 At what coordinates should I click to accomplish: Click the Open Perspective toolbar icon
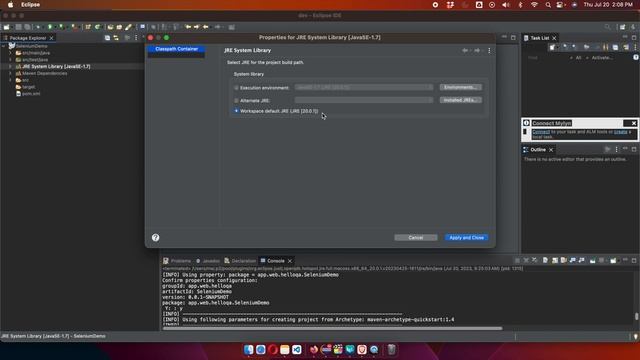pos(622,27)
